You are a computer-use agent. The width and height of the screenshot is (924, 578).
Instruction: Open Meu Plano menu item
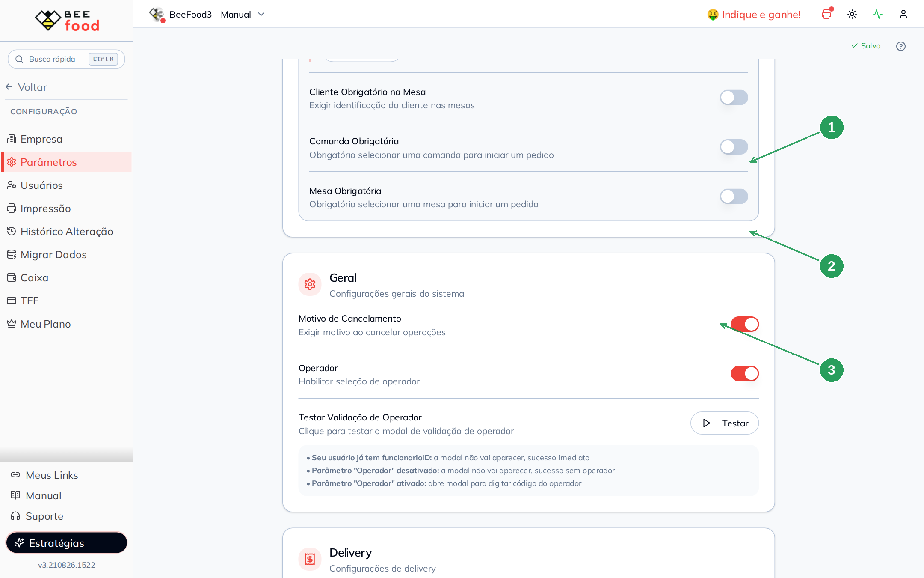(66, 324)
